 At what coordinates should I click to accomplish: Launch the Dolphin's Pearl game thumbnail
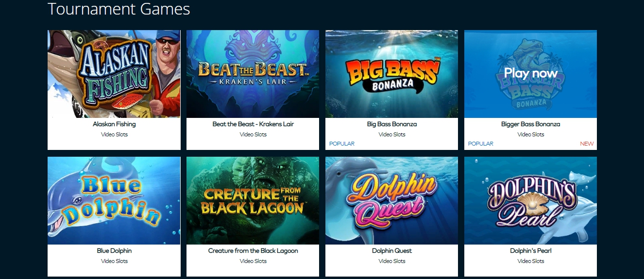click(x=531, y=201)
